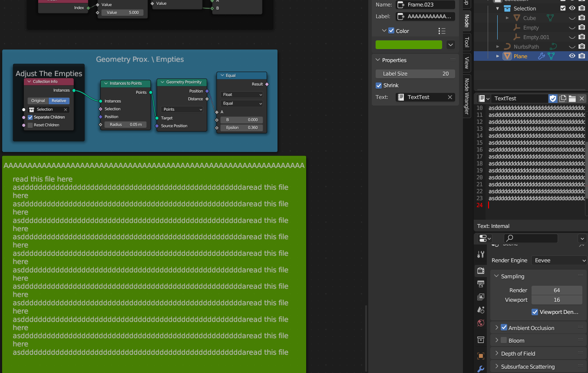Open the Object properties tab icon
Screen dimensions: 588x373
[481, 356]
